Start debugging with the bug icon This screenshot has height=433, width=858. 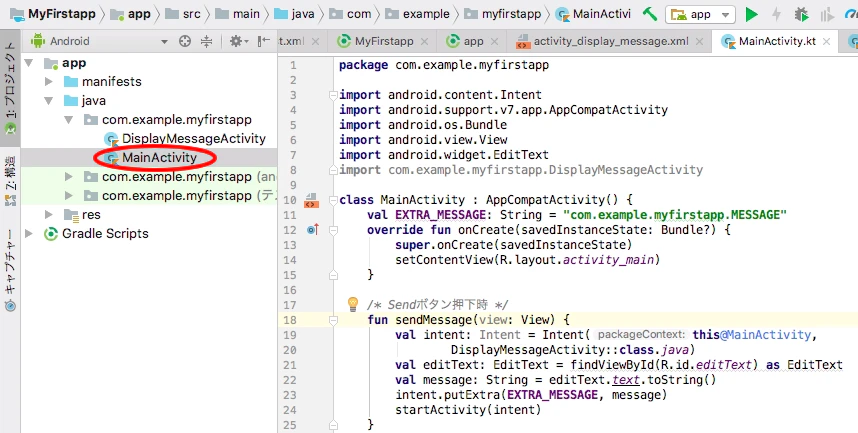pyautogui.click(x=801, y=15)
